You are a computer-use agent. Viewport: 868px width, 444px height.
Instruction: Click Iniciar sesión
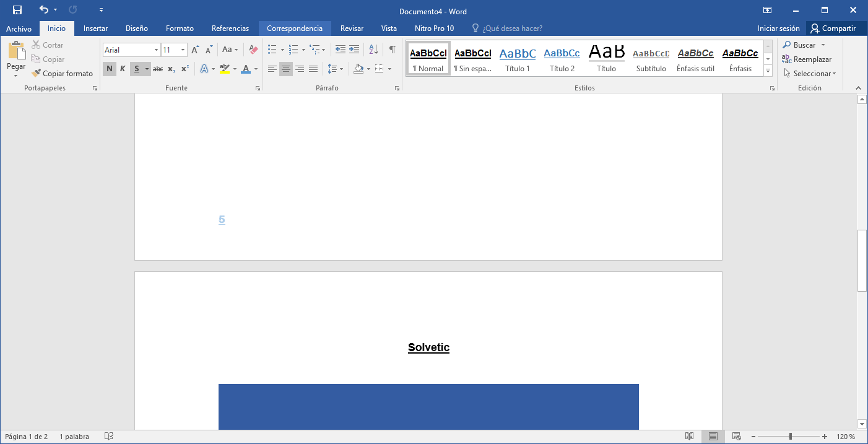coord(778,28)
